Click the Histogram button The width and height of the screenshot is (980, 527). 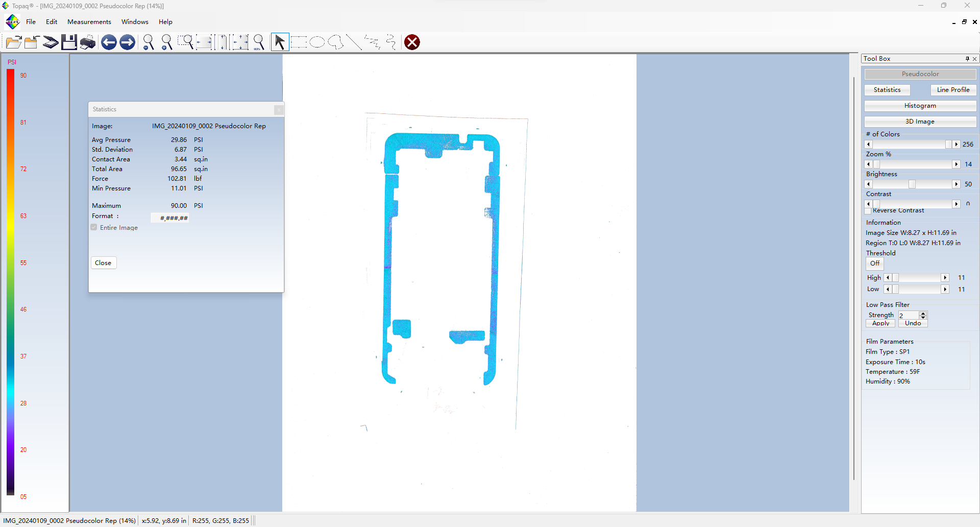click(920, 106)
